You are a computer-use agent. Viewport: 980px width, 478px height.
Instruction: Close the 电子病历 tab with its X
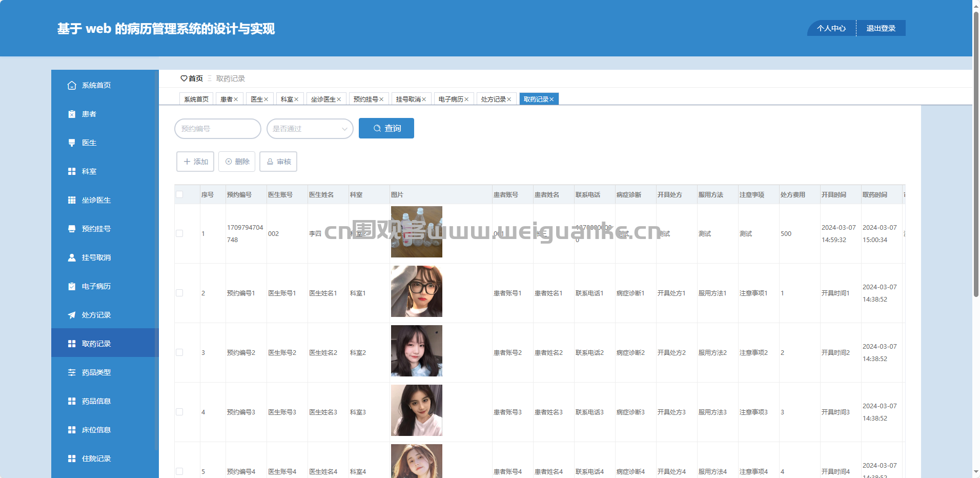466,99
